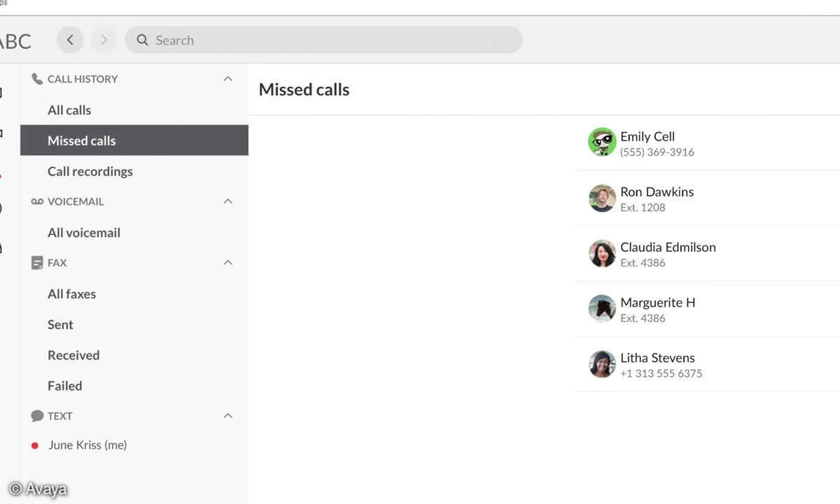840x504 pixels.
Task: Collapse the Voicemail section chevron
Action: point(227,202)
